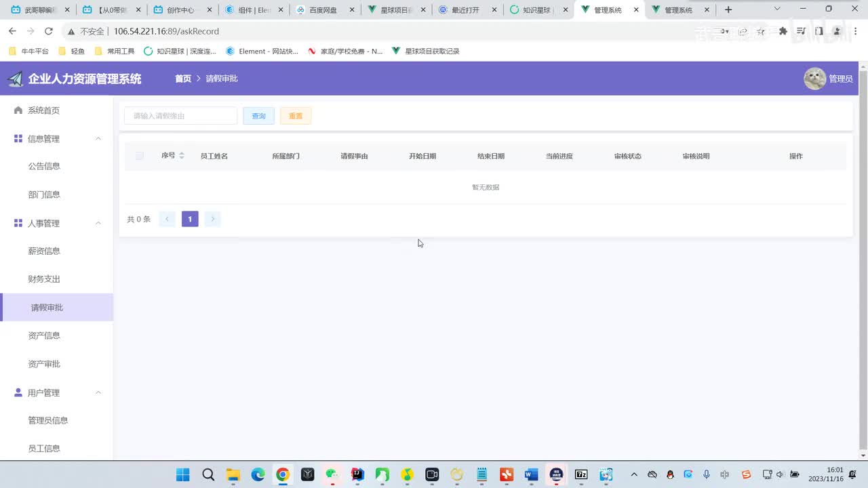Open the video camera app in taskbar

tap(432, 474)
